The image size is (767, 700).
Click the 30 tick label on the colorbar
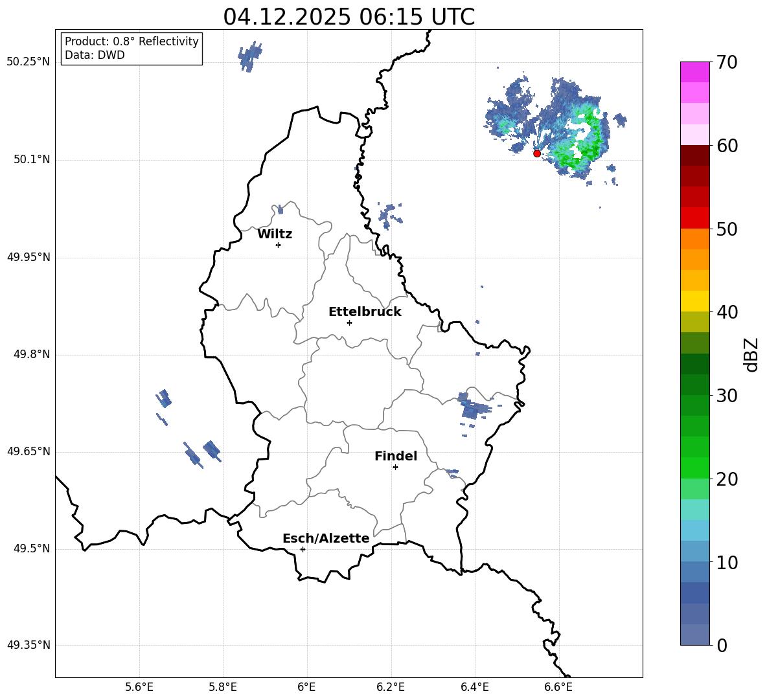click(x=727, y=396)
